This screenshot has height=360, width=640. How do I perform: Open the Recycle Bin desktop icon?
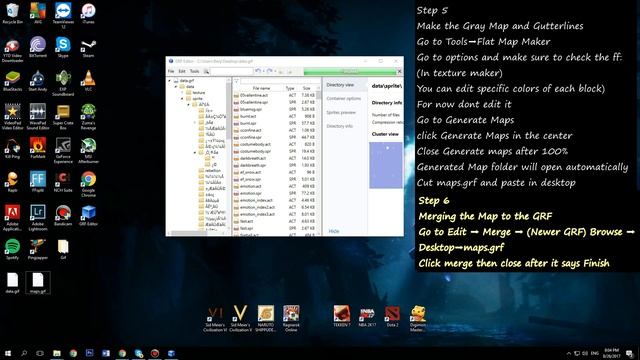tap(12, 13)
